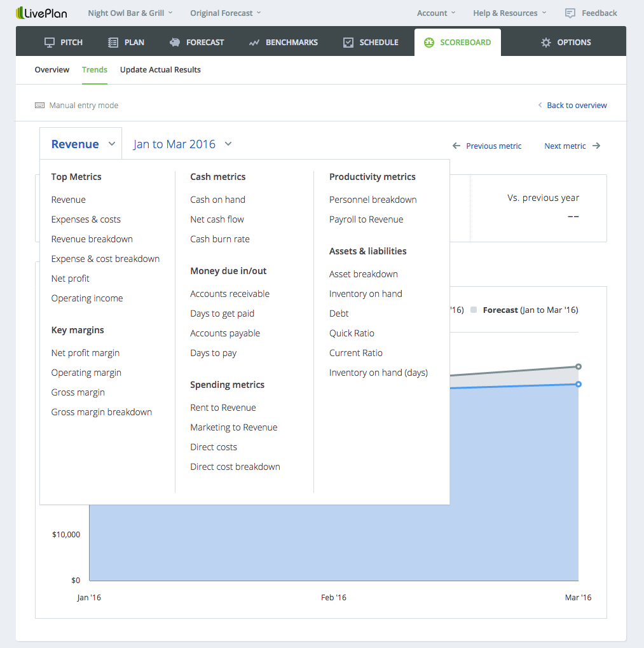Expand the Account menu

(x=436, y=13)
